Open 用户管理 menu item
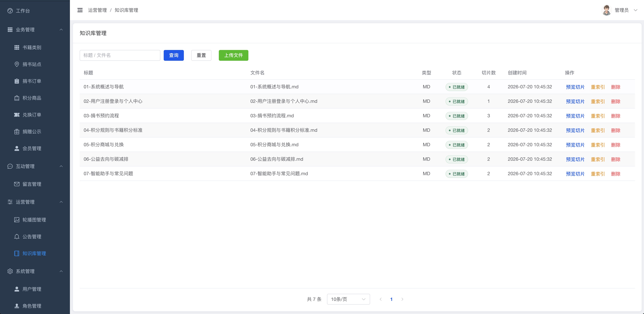 coord(35,289)
